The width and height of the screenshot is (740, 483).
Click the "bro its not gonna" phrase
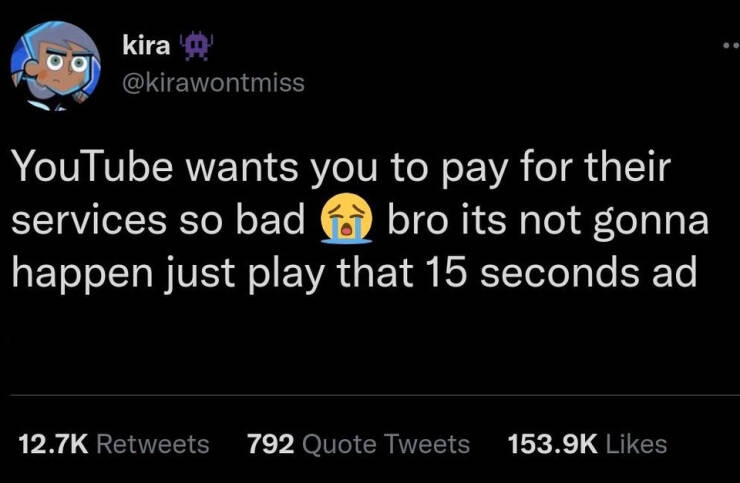click(548, 222)
